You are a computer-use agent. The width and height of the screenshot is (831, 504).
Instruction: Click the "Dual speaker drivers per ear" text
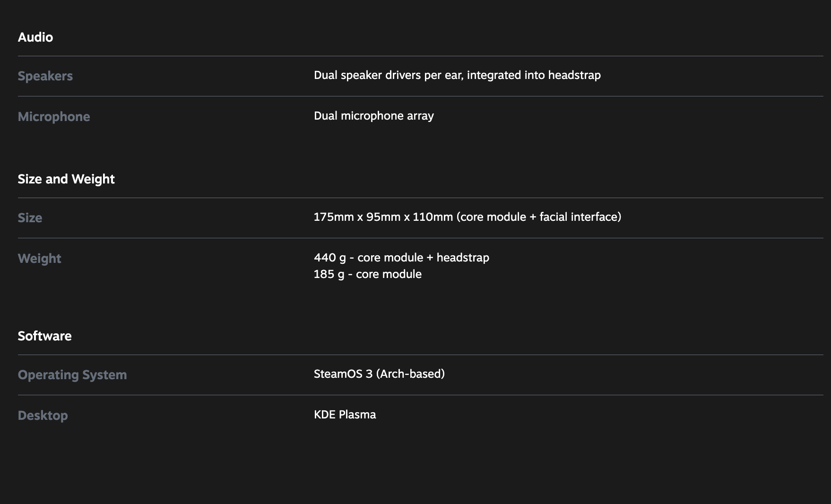click(x=388, y=75)
